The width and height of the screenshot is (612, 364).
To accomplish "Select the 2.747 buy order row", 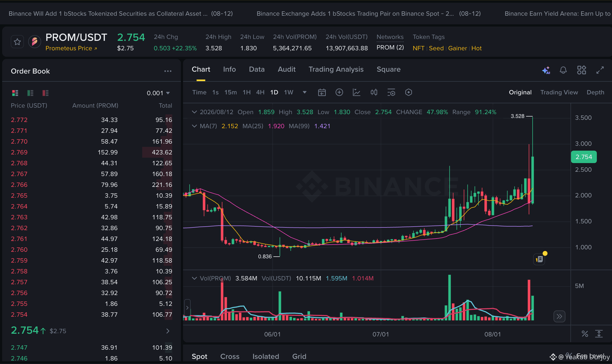I will tap(92, 348).
